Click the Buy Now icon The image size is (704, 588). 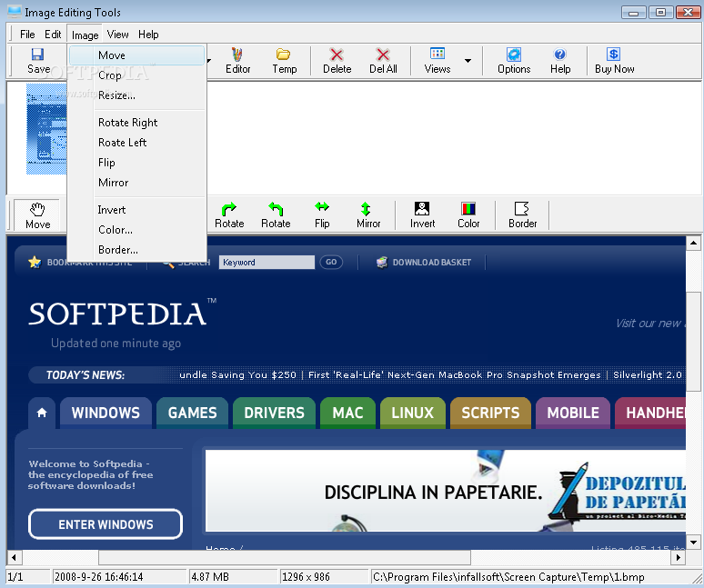[614, 61]
